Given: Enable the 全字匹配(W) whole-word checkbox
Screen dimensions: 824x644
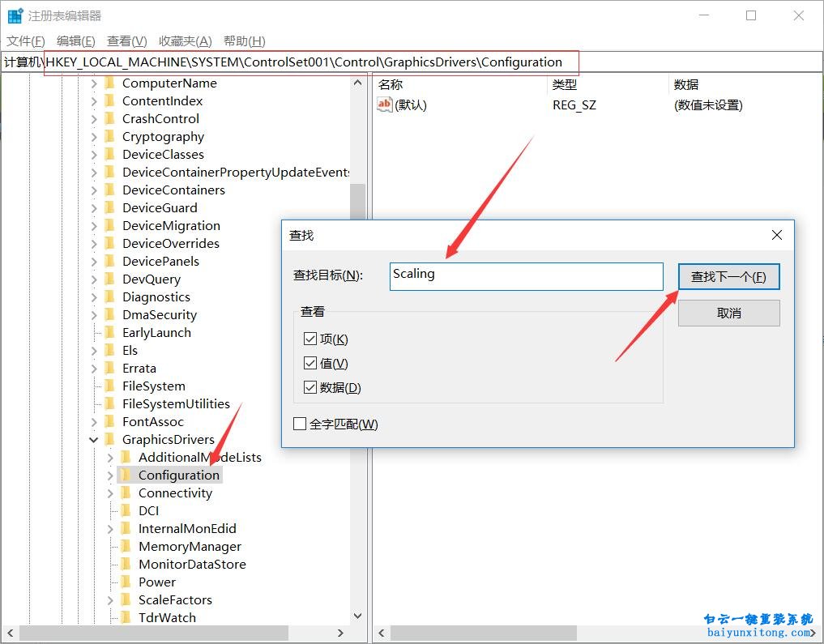Looking at the screenshot, I should point(300,424).
